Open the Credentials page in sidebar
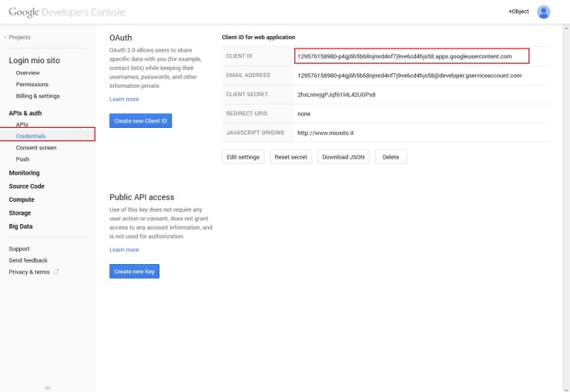 31,136
